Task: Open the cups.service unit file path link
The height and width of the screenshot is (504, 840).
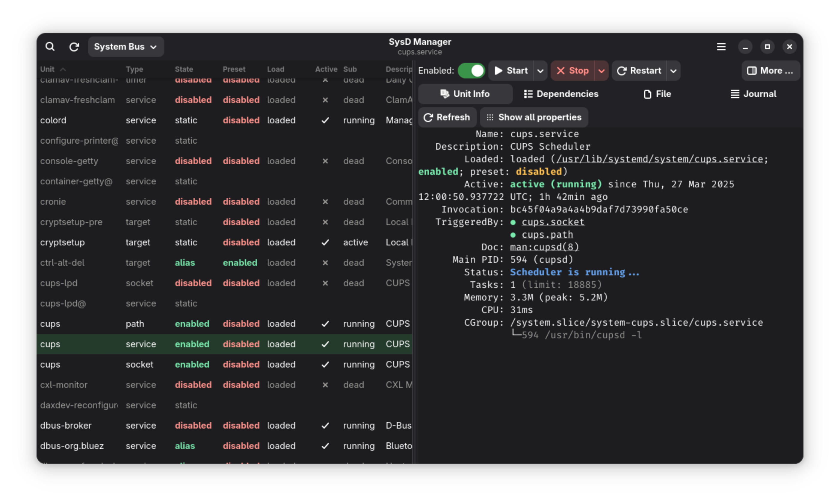Action: tap(659, 159)
